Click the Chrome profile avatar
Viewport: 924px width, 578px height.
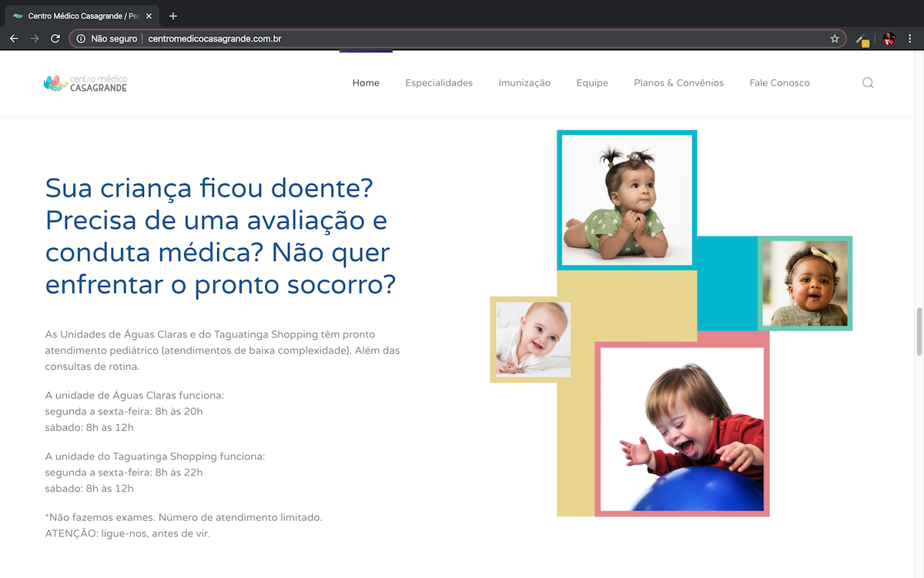(889, 39)
